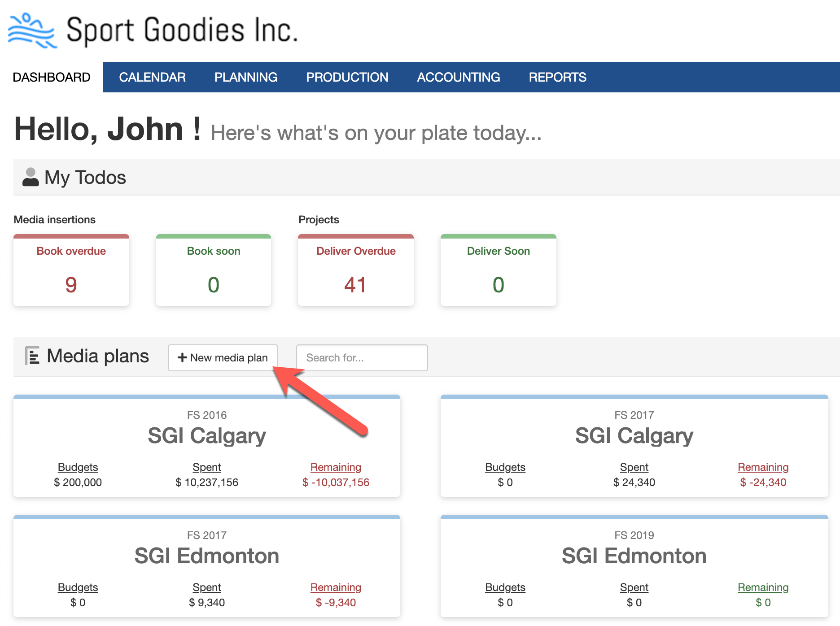Screen dimensions: 840x626
Task: Open the Calendar tab
Action: (152, 77)
